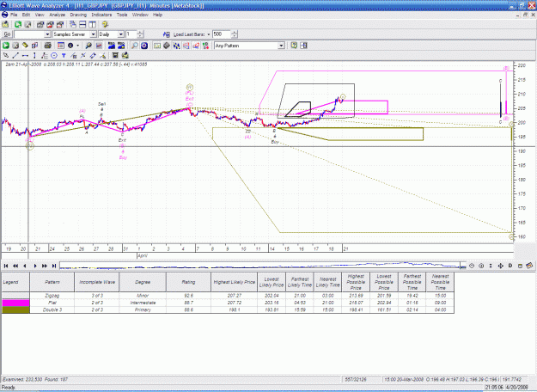The height and width of the screenshot is (392, 537).
Task: Select the pointer selection tool
Action: pos(6,55)
